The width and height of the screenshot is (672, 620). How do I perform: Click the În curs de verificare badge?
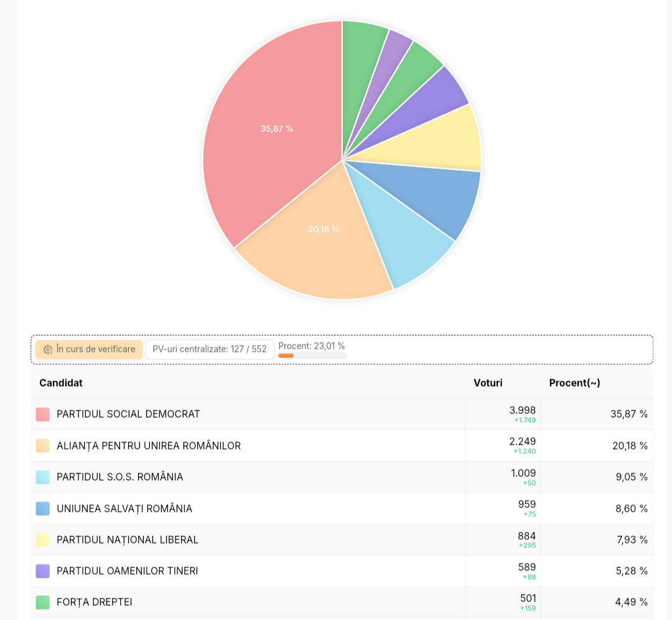coord(89,349)
